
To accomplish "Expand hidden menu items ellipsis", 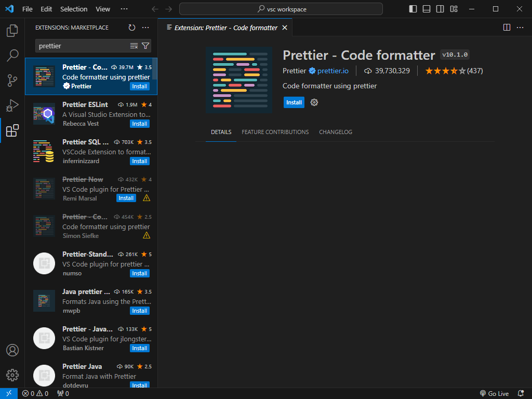I will 124,9.
